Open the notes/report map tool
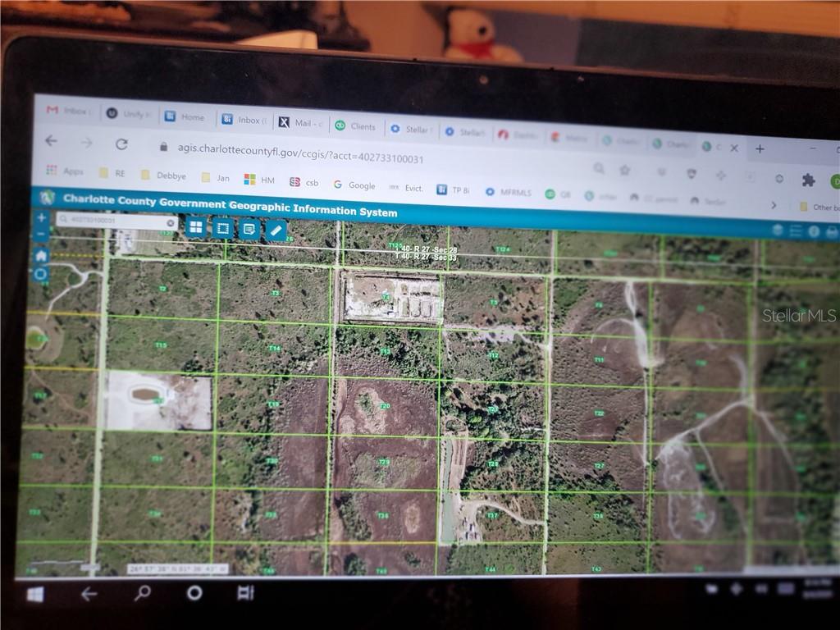 249,230
